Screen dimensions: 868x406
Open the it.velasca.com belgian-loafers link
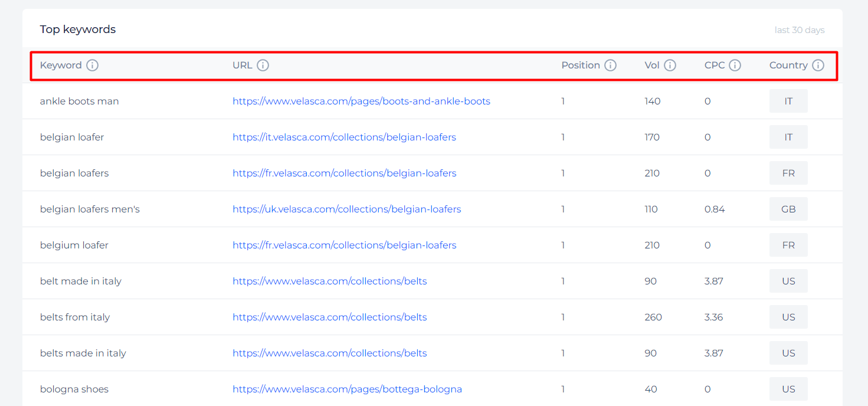point(344,137)
